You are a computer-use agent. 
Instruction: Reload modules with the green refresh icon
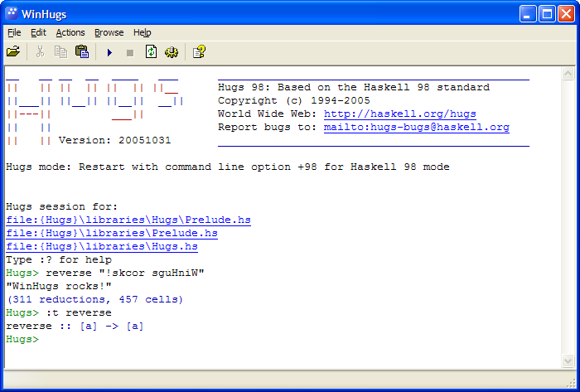pos(151,51)
